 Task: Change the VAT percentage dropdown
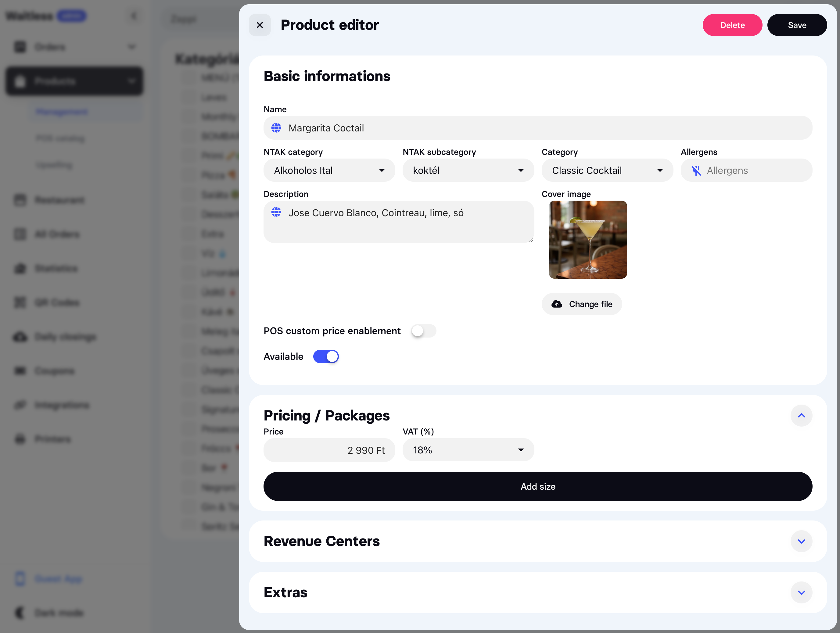468,450
